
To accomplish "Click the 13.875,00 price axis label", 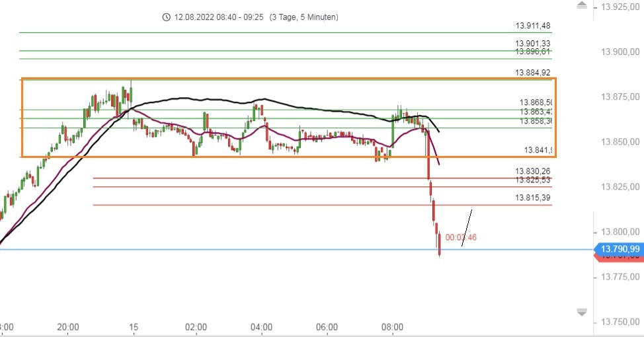I will tap(618, 97).
